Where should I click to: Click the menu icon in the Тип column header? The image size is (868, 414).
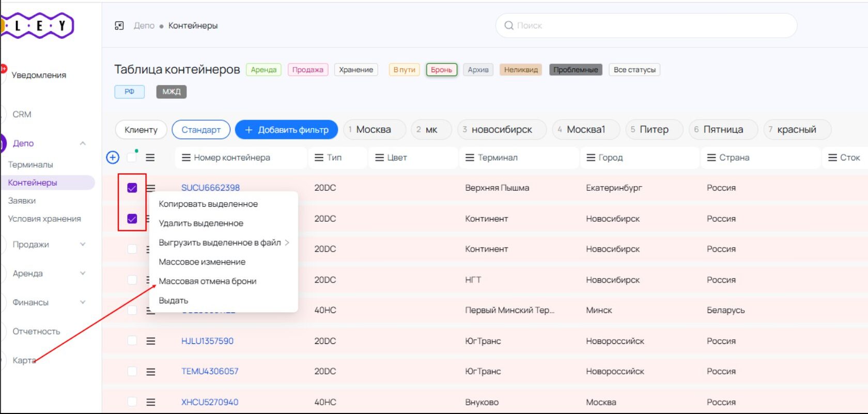319,158
